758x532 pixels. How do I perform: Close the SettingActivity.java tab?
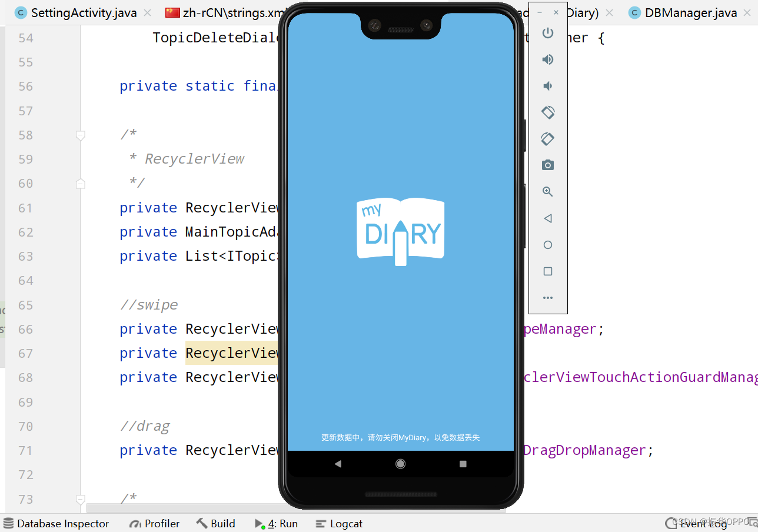[x=147, y=13]
